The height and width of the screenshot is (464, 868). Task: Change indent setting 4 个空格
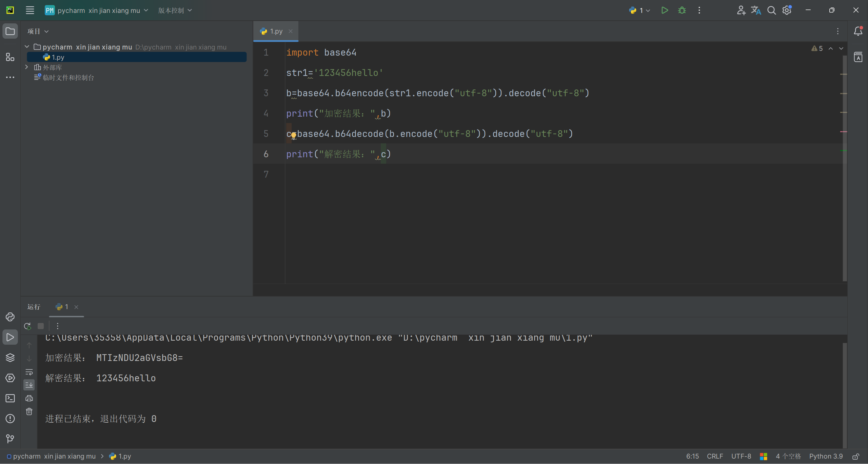788,456
